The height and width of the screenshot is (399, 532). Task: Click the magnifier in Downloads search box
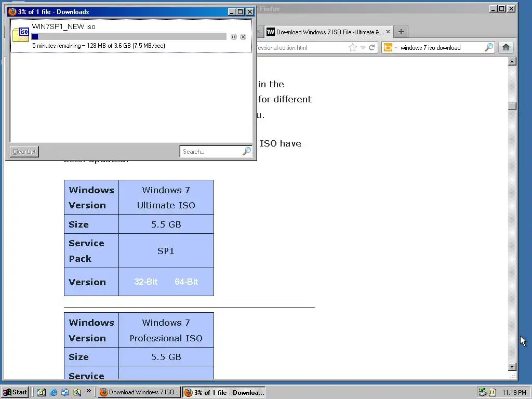[x=247, y=151]
